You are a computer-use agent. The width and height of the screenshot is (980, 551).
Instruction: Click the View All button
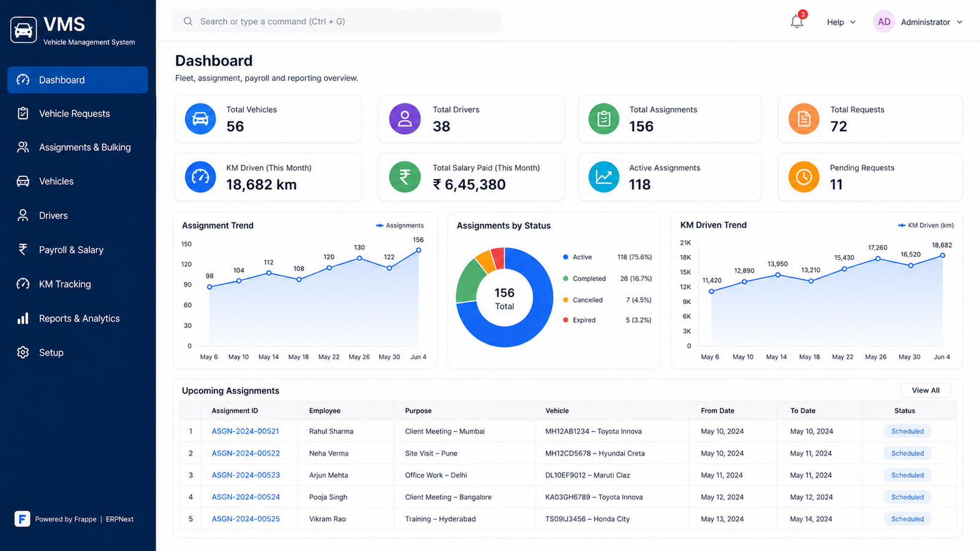tap(925, 391)
